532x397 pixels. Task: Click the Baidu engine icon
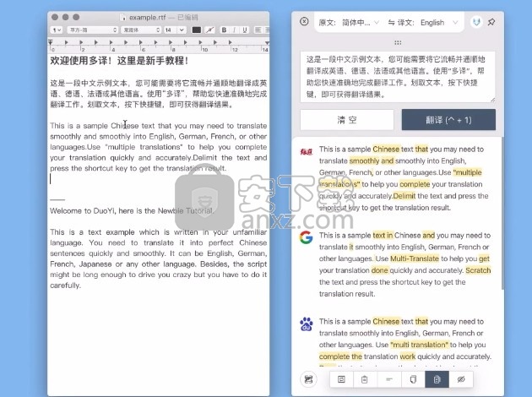pyautogui.click(x=307, y=324)
